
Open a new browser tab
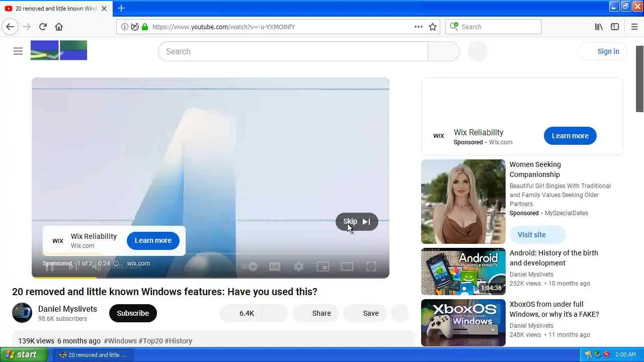[121, 8]
